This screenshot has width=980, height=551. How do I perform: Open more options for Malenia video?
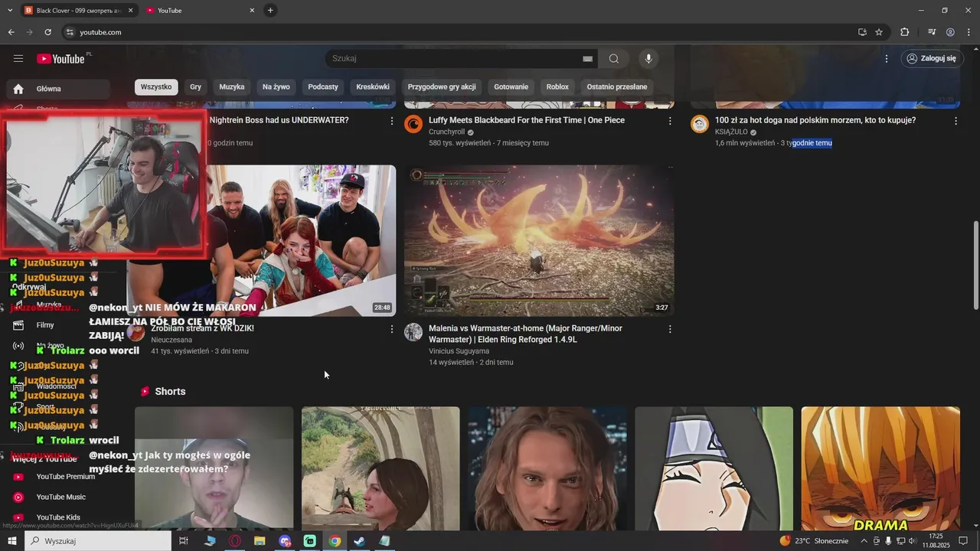click(670, 329)
